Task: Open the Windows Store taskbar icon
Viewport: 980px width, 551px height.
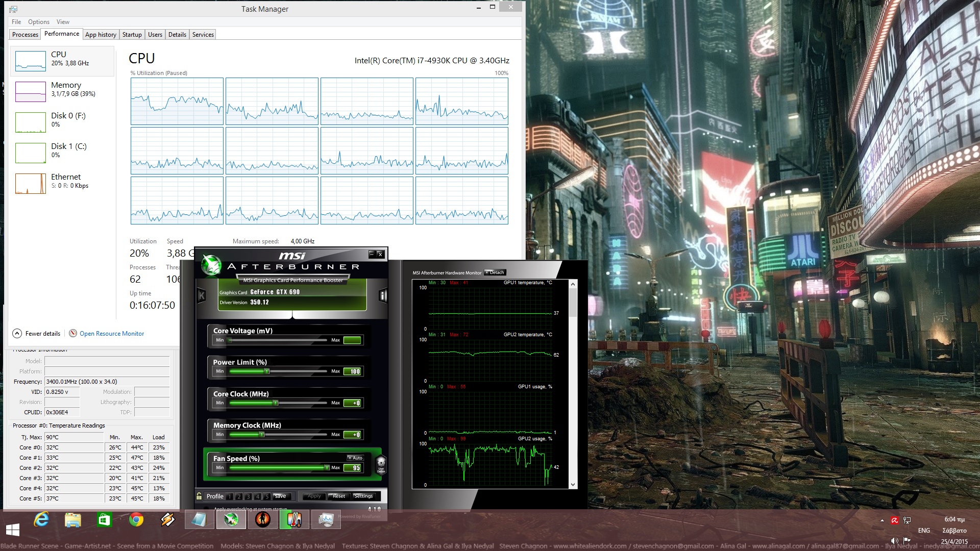Action: coord(104,520)
